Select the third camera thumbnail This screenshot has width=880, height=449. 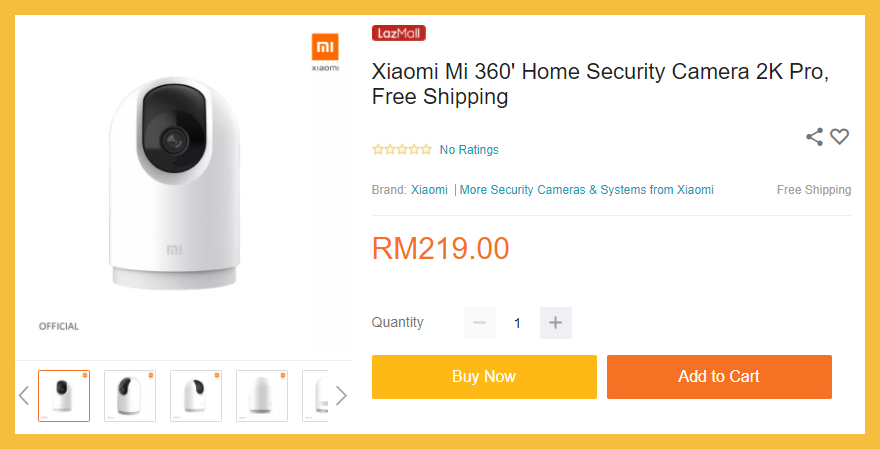[x=196, y=396]
